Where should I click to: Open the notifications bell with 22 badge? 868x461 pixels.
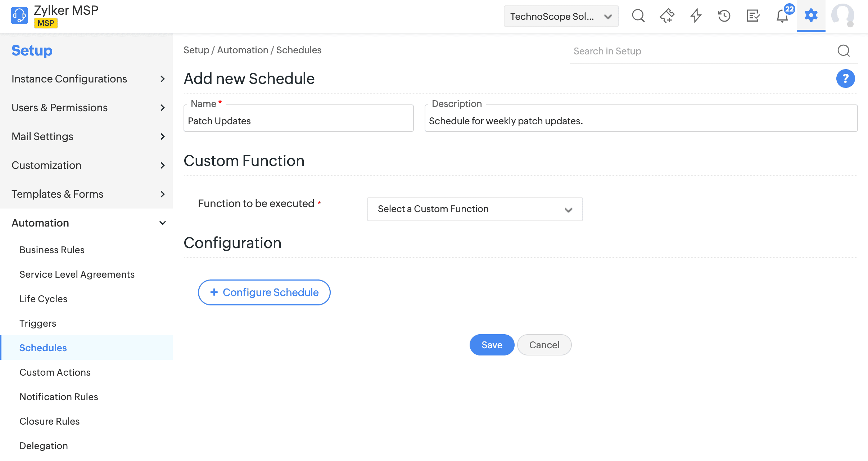[782, 16]
